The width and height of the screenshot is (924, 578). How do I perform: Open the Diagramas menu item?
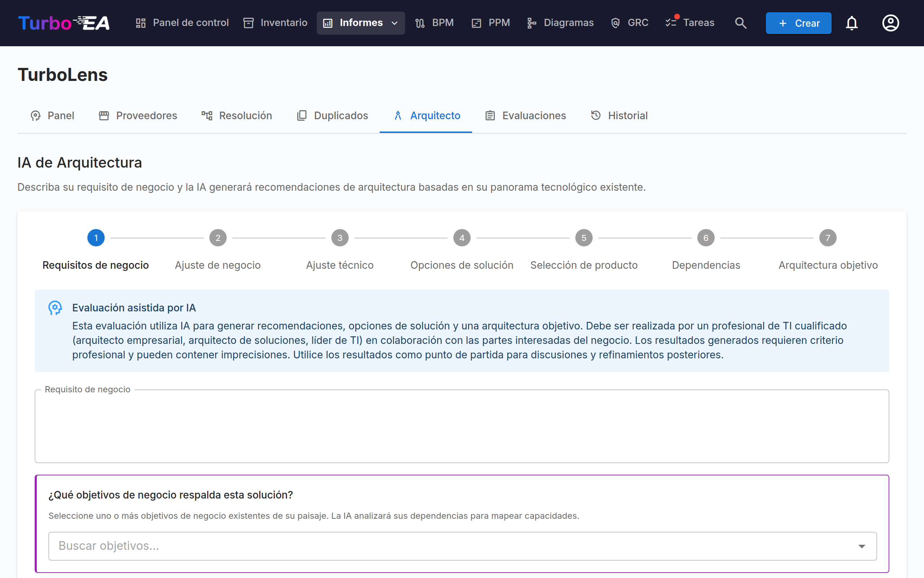click(x=560, y=23)
